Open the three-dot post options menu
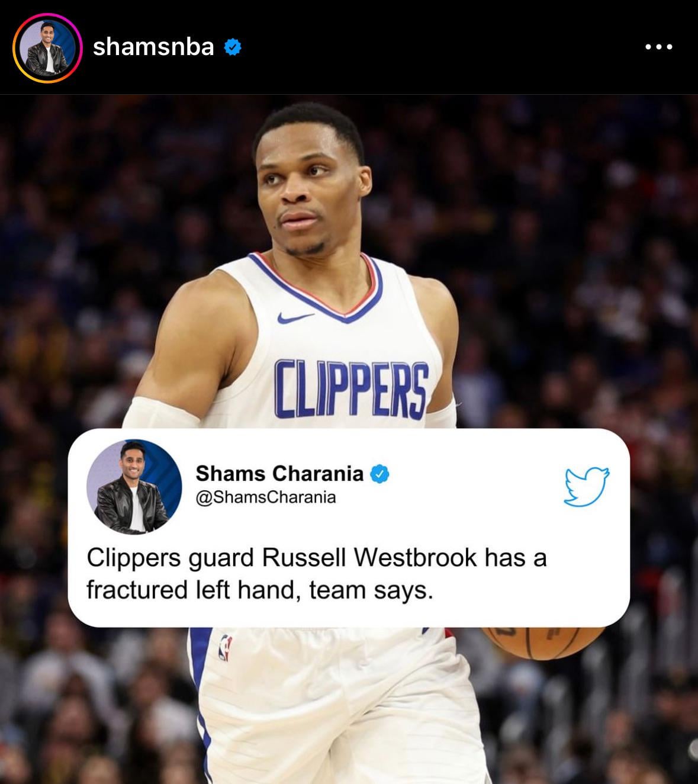This screenshot has height=784, width=698. tap(658, 47)
